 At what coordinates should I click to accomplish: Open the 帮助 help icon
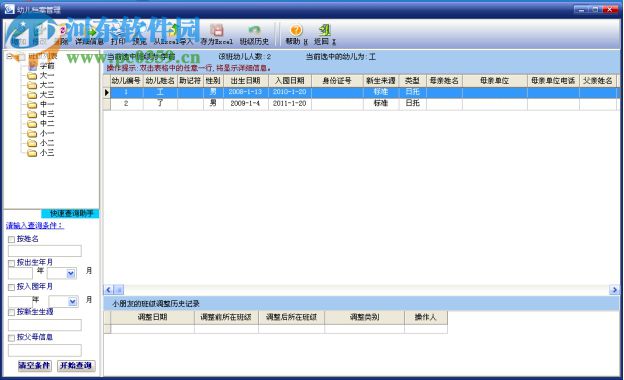(x=296, y=34)
